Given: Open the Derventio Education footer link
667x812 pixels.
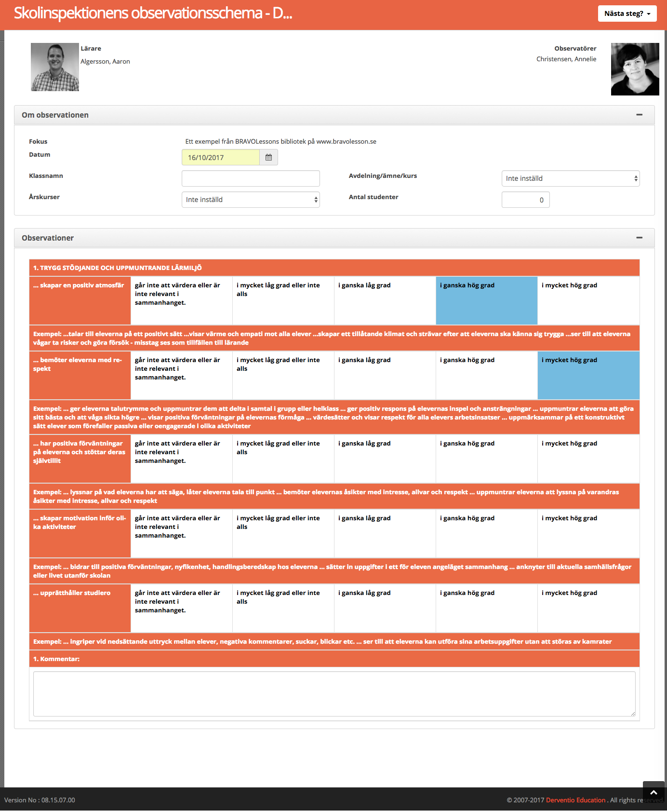Looking at the screenshot, I should pyautogui.click(x=575, y=800).
